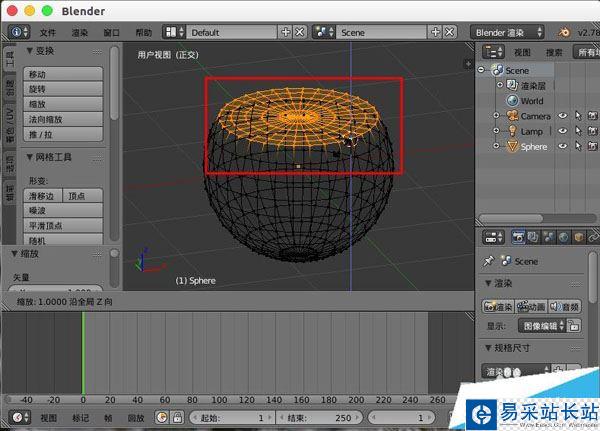This screenshot has width=600, height=431.
Task: Click the render layers icon in outliner
Action: tap(512, 85)
